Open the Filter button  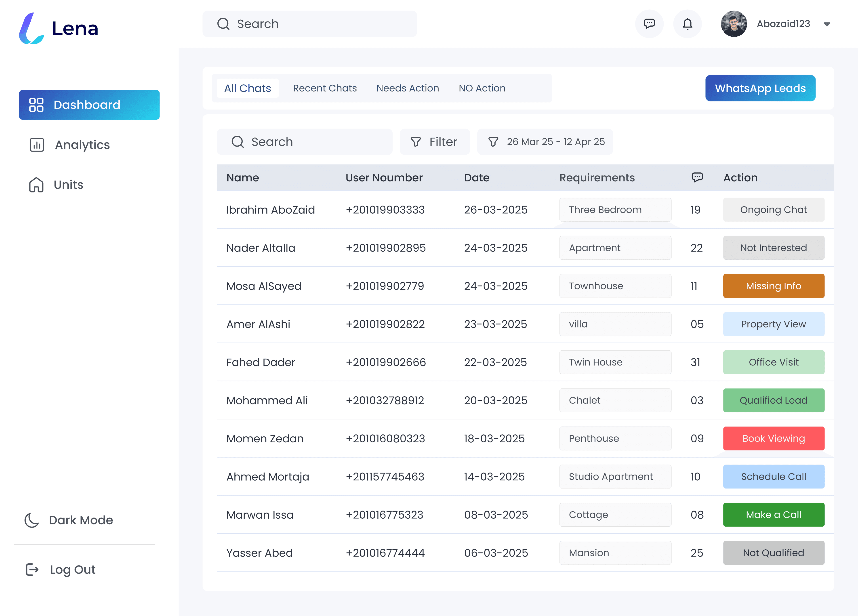click(x=435, y=142)
